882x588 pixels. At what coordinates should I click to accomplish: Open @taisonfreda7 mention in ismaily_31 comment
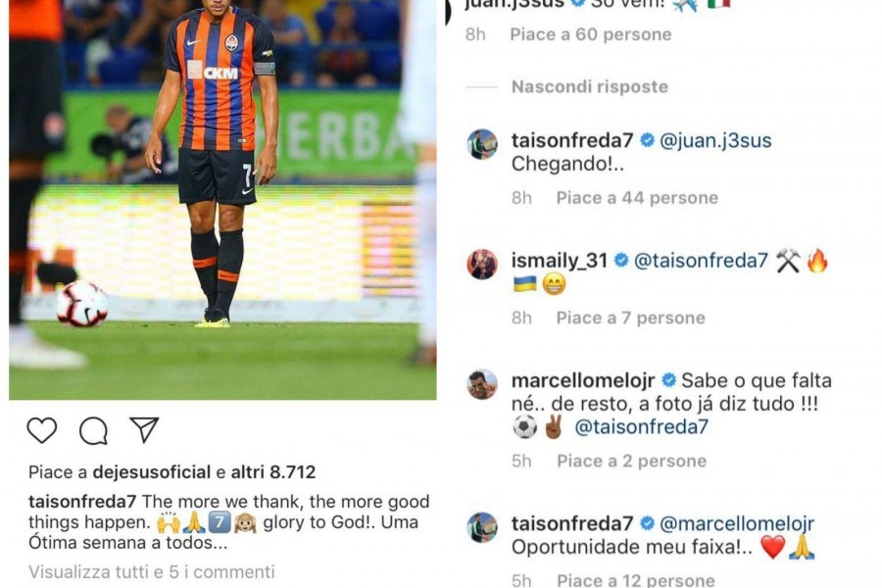click(701, 261)
